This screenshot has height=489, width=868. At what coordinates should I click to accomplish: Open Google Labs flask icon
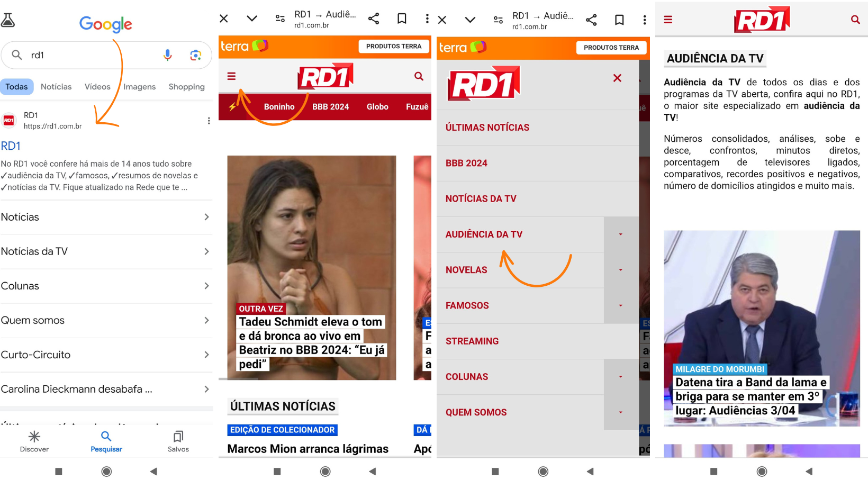coord(8,20)
